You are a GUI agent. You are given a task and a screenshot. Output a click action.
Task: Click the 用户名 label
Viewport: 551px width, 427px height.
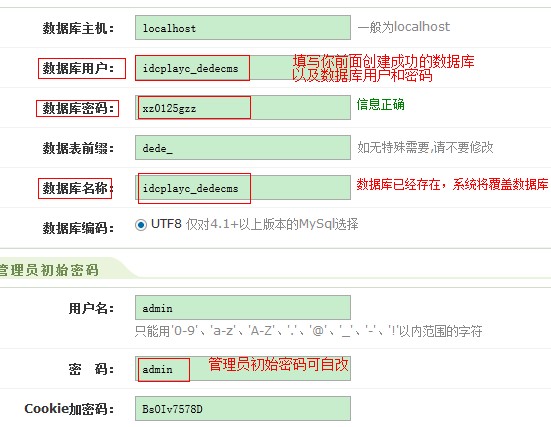click(91, 308)
